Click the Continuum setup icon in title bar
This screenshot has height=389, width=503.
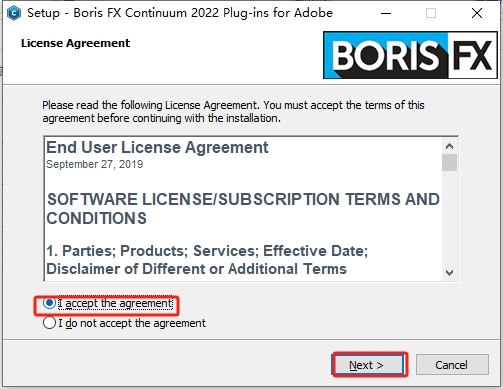tap(14, 13)
